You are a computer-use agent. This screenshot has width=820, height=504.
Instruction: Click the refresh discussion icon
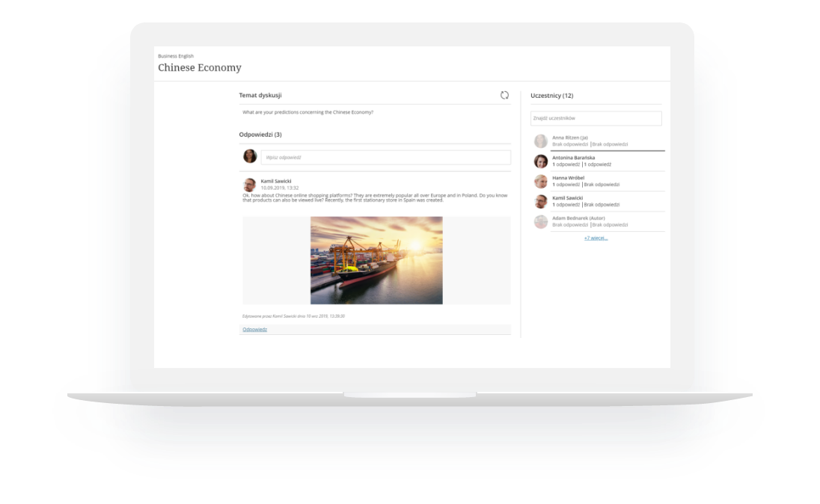click(x=504, y=95)
